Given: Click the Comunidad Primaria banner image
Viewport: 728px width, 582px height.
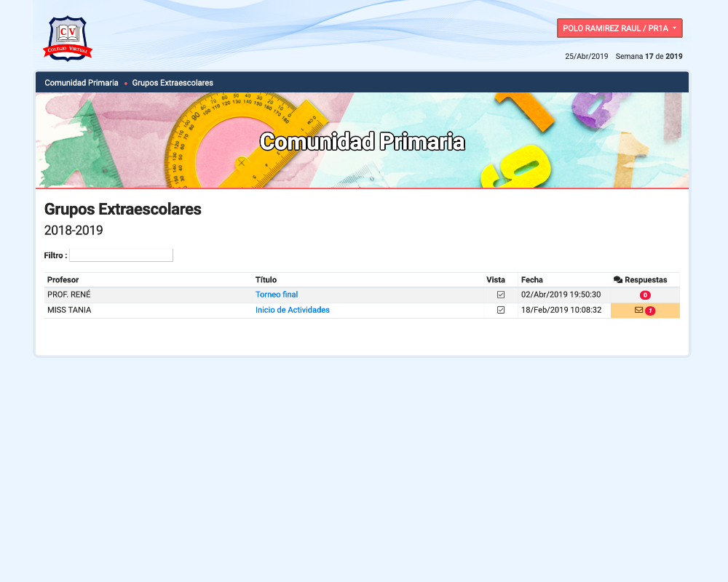Looking at the screenshot, I should point(362,140).
